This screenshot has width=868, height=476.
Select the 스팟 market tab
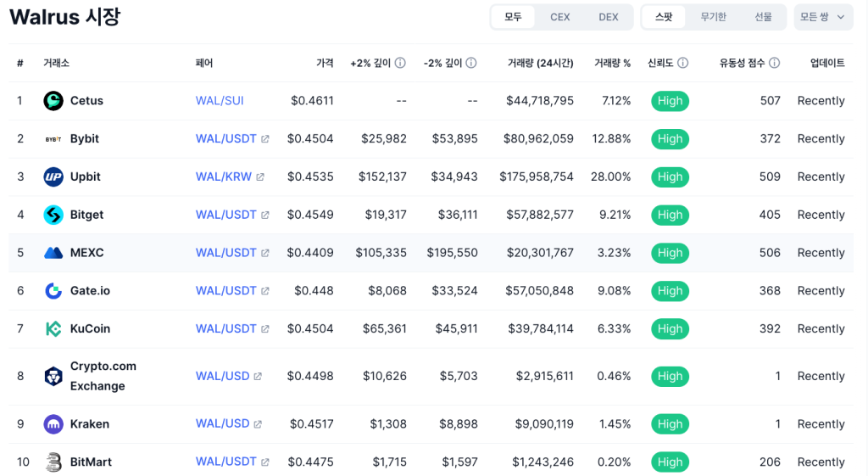[x=664, y=17]
